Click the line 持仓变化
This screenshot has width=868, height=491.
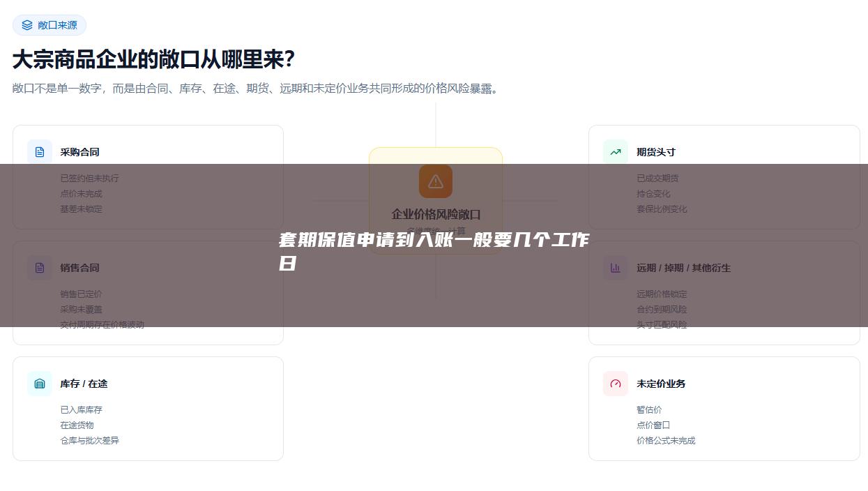pos(653,194)
